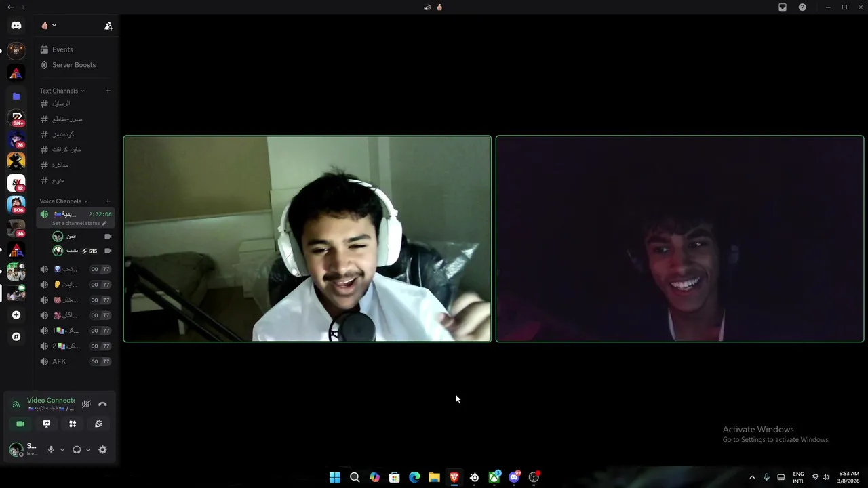Toggle the camera button in voice panel
The height and width of the screenshot is (488, 868).
pos(20,424)
